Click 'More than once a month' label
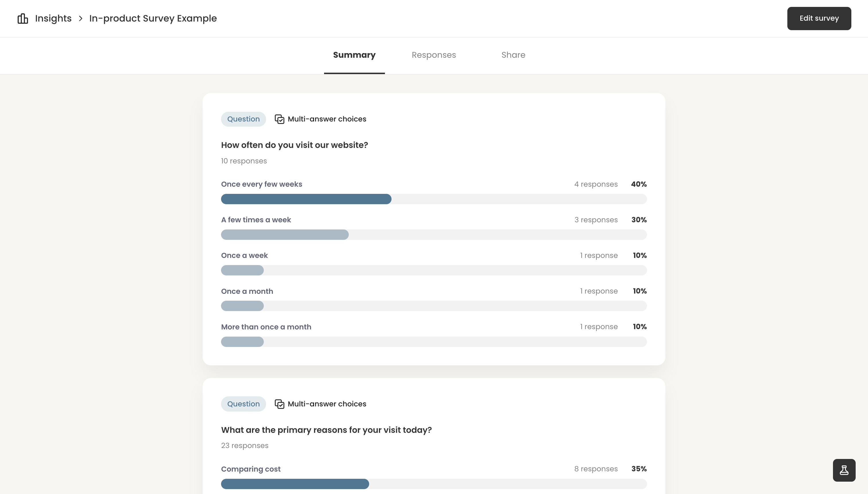Viewport: 868px width, 494px height. [266, 327]
